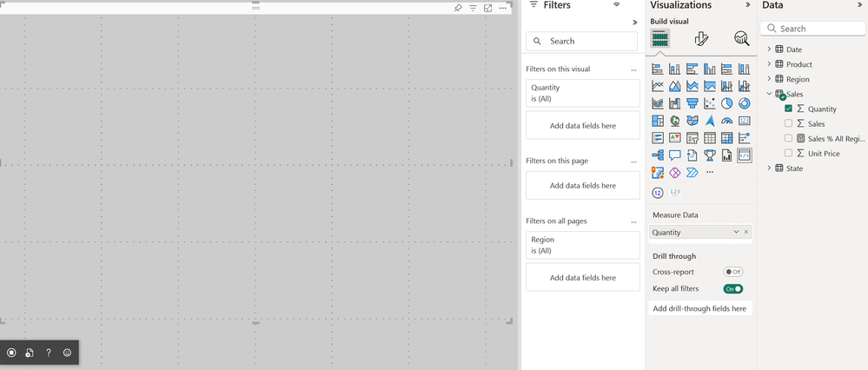
Task: Insert the filled map visual
Action: [692, 121]
